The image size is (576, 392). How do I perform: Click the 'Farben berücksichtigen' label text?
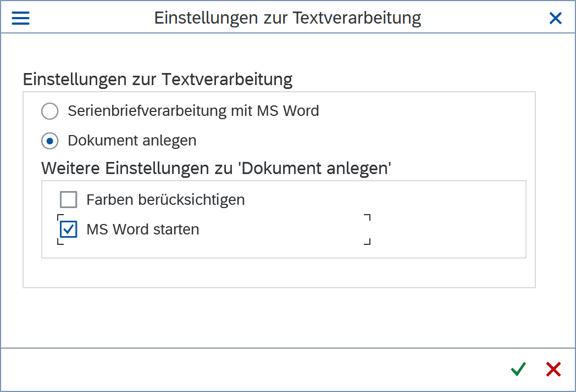click(x=165, y=200)
